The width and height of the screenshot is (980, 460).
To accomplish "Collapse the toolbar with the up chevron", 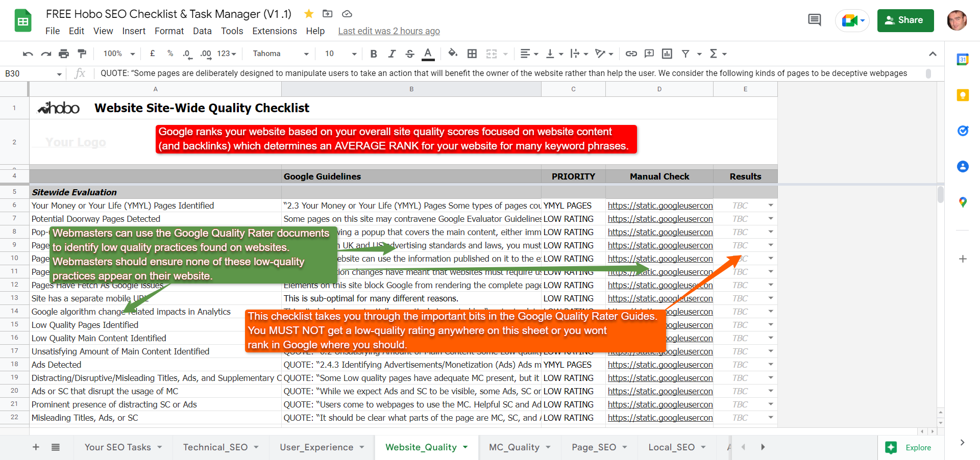I will point(933,54).
